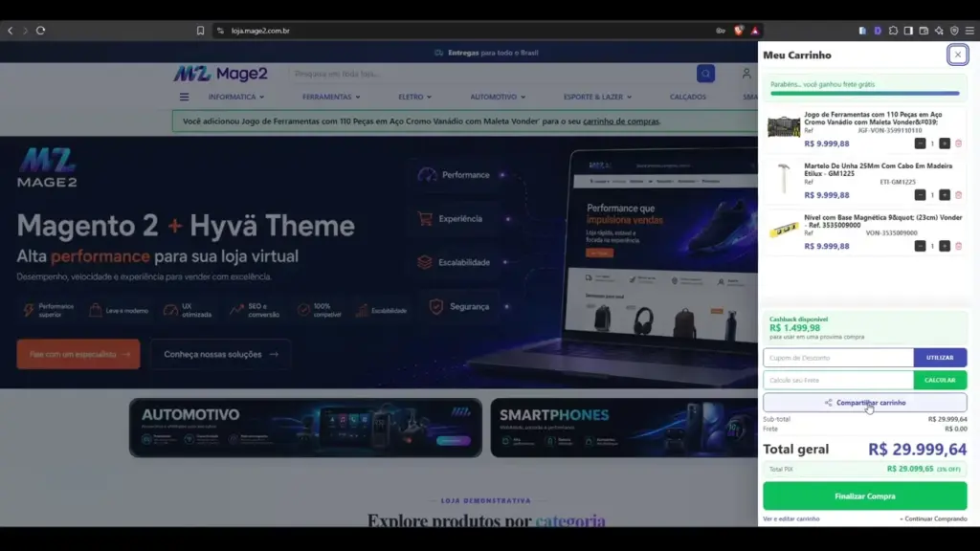Apply coupon with UTILIZAR button
This screenshot has height=551, width=980.
940,358
